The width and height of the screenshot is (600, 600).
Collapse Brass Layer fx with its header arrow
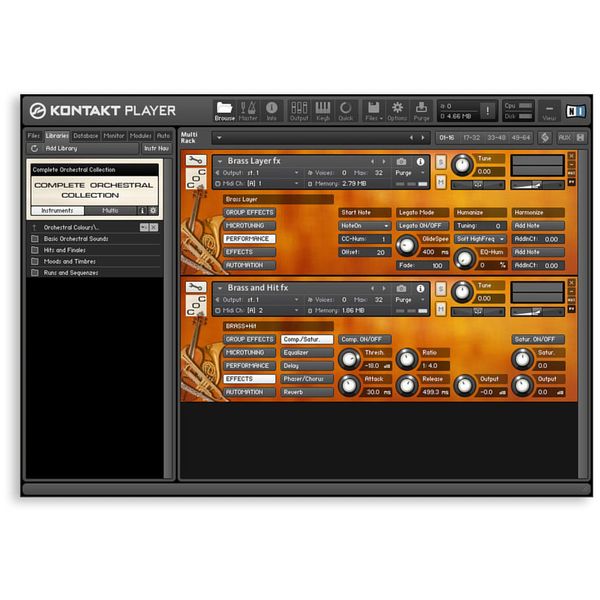(220, 161)
